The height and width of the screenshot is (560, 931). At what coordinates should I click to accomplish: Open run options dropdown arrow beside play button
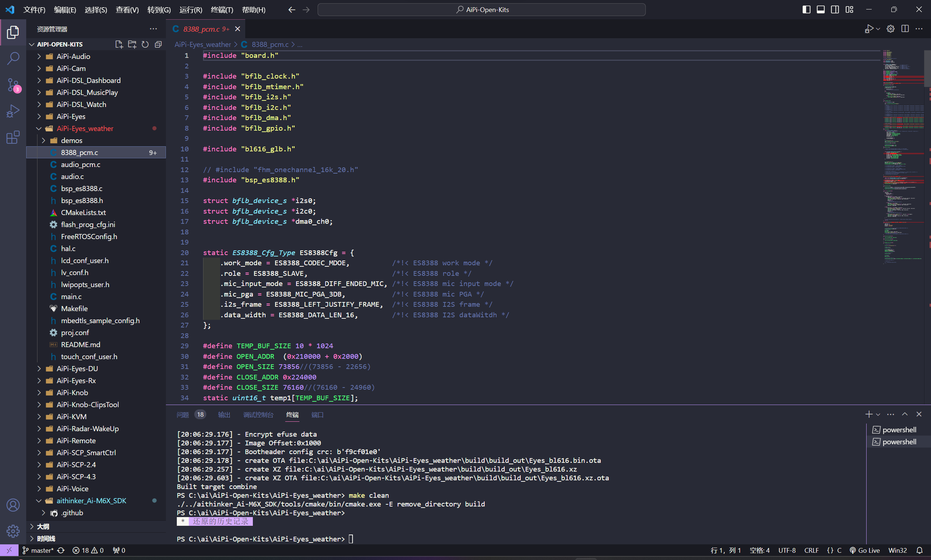pyautogui.click(x=878, y=29)
